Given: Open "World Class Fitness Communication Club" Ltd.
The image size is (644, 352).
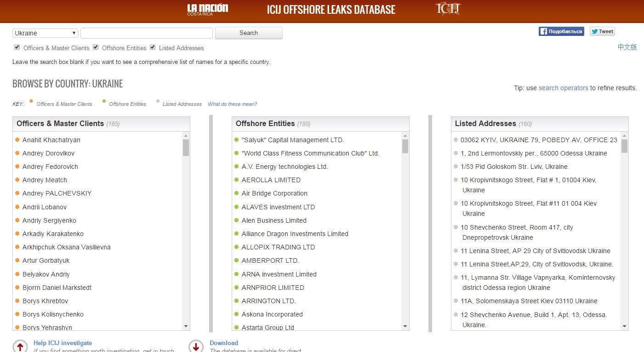Looking at the screenshot, I should [x=310, y=153].
